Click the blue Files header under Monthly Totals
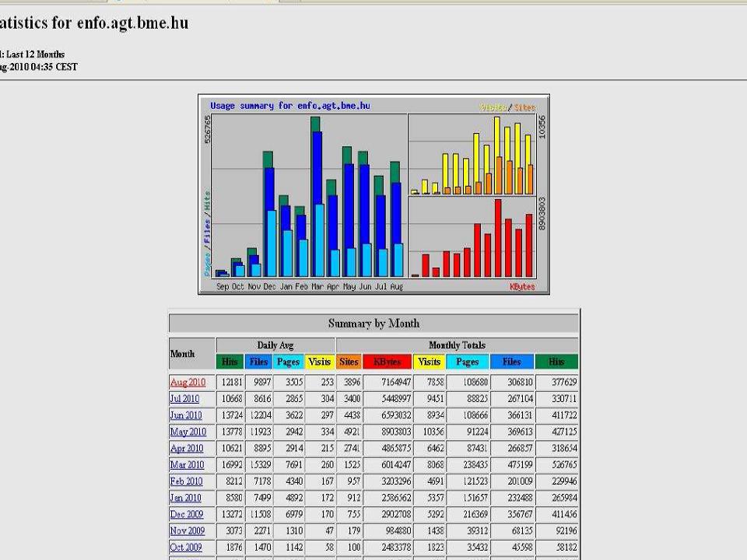This screenshot has width=747, height=560. (x=512, y=362)
